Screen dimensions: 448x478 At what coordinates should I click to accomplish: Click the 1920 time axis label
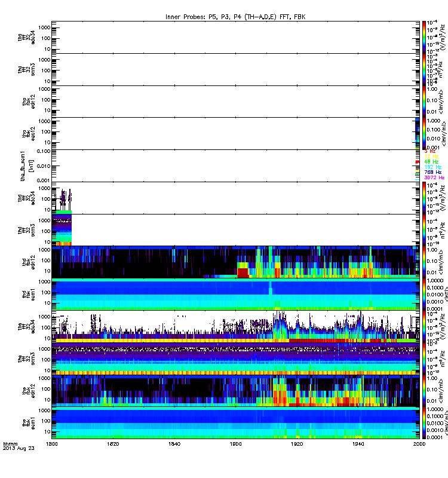(297, 444)
